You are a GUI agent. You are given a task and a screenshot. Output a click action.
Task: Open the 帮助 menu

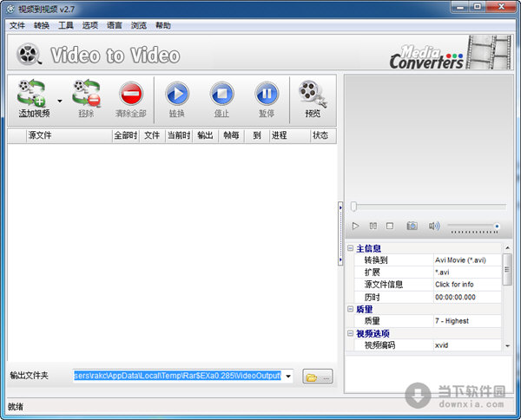pyautogui.click(x=163, y=25)
